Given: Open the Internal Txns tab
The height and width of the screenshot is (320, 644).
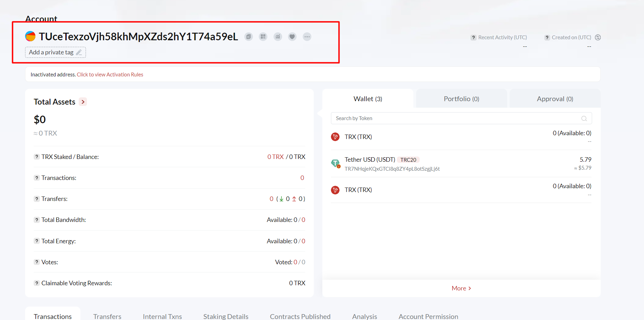Looking at the screenshot, I should point(162,316).
